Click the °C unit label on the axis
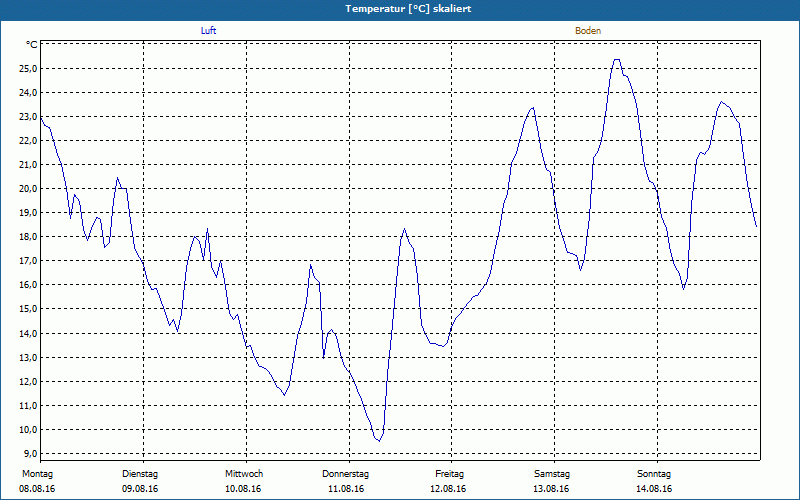The image size is (800, 500). 32,45
